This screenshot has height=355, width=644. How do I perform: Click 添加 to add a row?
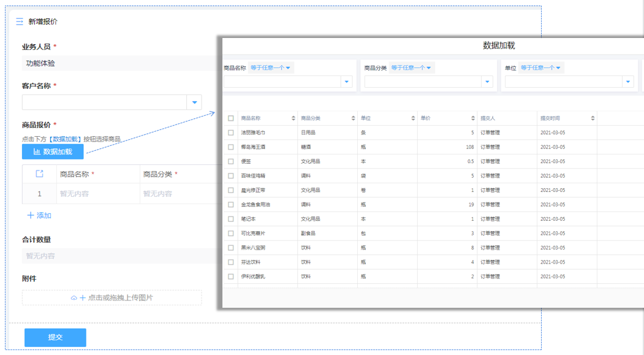[39, 216]
